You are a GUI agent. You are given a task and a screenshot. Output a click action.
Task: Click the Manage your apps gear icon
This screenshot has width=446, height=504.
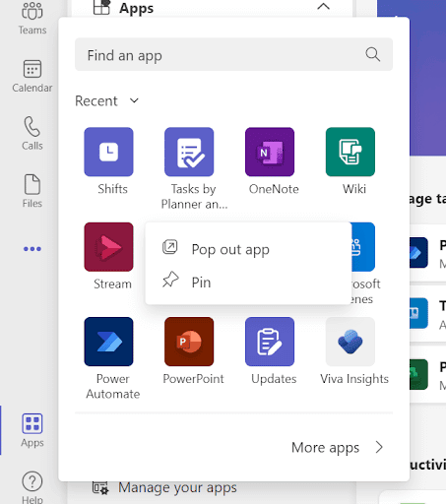pyautogui.click(x=100, y=488)
